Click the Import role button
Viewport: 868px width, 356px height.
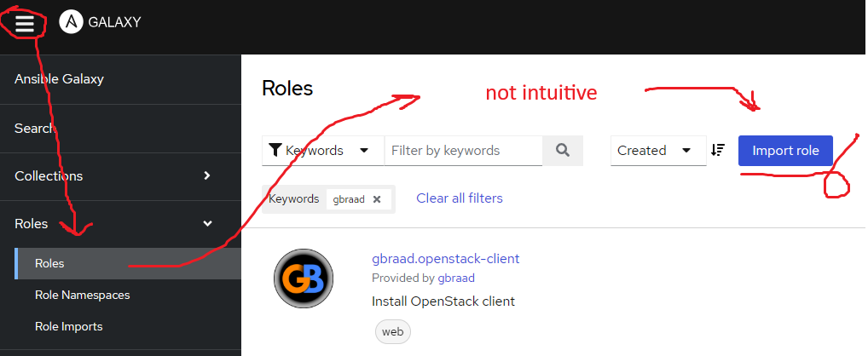[x=785, y=151]
